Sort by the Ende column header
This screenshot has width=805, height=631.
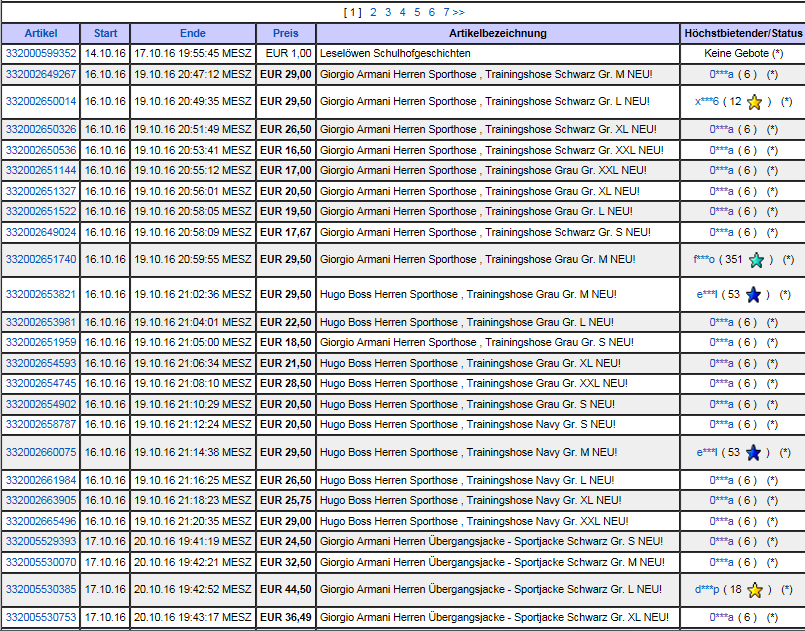[x=193, y=33]
